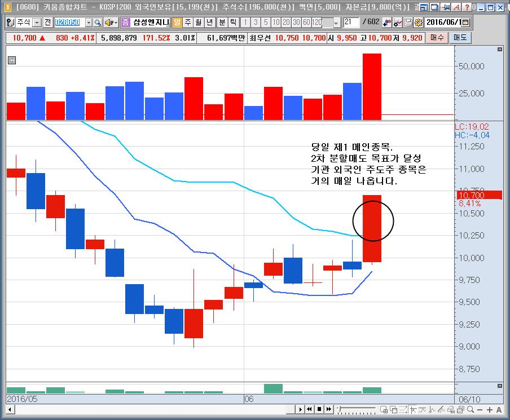Open the stock code search magnifier
The width and height of the screenshot is (510, 420).
[x=98, y=23]
